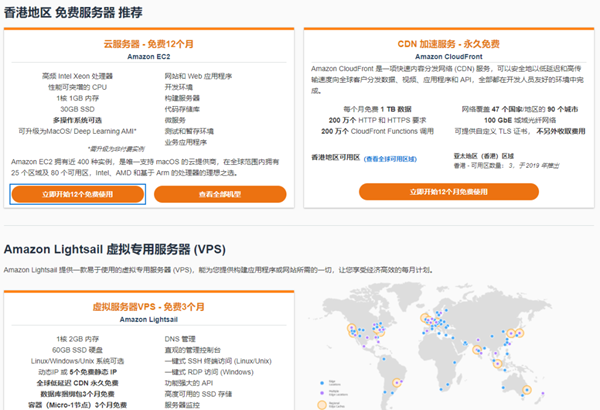The height and width of the screenshot is (410, 600).
Task: Select the CDN 加速服务 - 永久免费 heading
Action: [448, 44]
